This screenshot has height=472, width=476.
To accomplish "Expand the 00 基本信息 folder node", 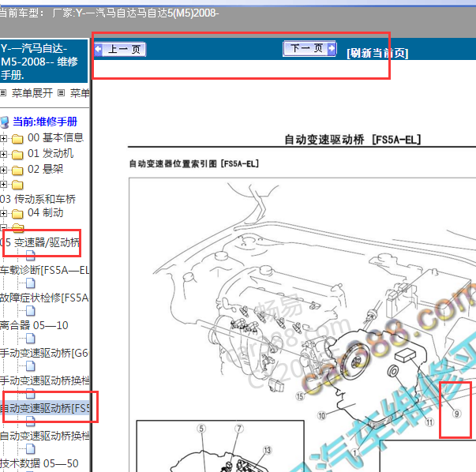I will pyautogui.click(x=3, y=138).
